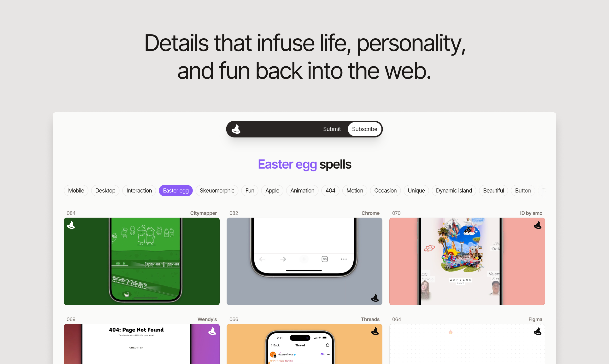Select the Skeuomorphic filter tab
The height and width of the screenshot is (364, 609).
click(216, 190)
